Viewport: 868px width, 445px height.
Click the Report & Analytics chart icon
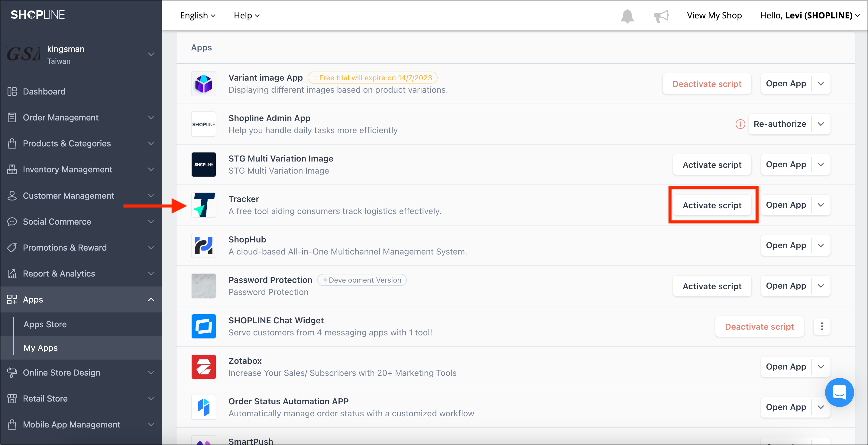pos(12,273)
